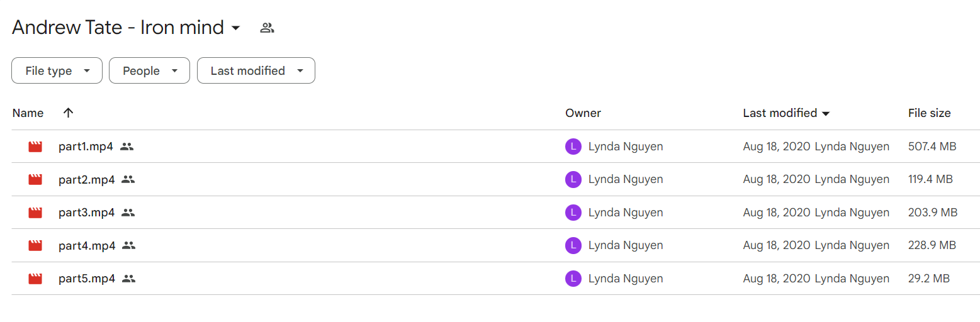Click owner Lynda Nguyen in part5.mp4 row
980x322 pixels.
tap(626, 279)
